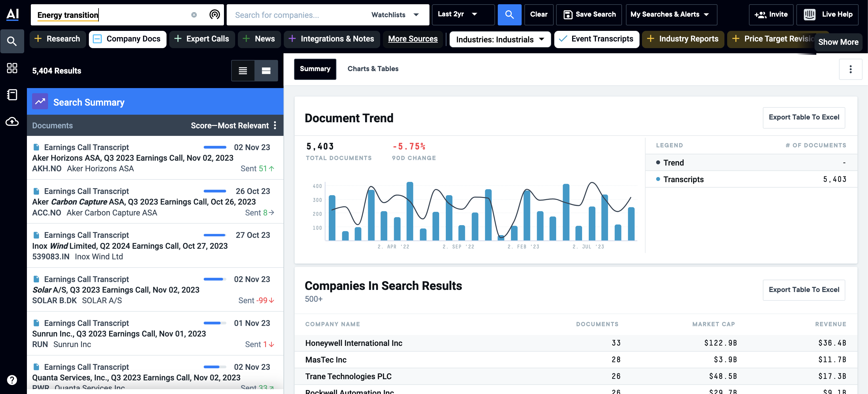Viewport: 868px width, 394px height.
Task: Click sentiment down arrow on Sent -99
Action: point(272,300)
